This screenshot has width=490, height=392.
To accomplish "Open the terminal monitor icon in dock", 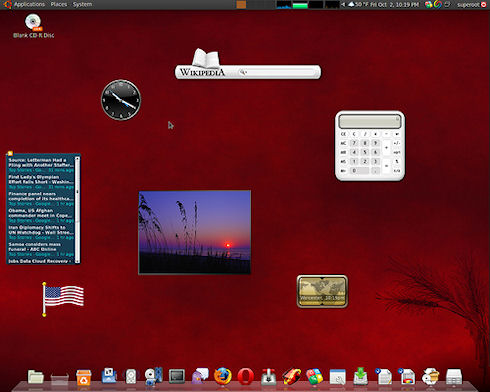I will (177, 376).
